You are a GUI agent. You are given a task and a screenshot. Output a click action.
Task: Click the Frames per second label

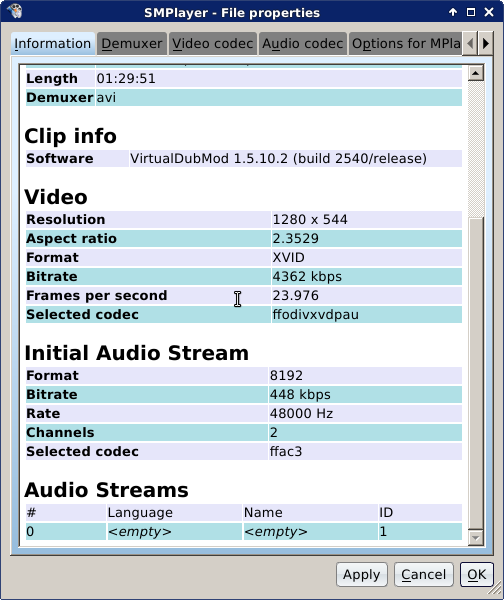coord(97,295)
